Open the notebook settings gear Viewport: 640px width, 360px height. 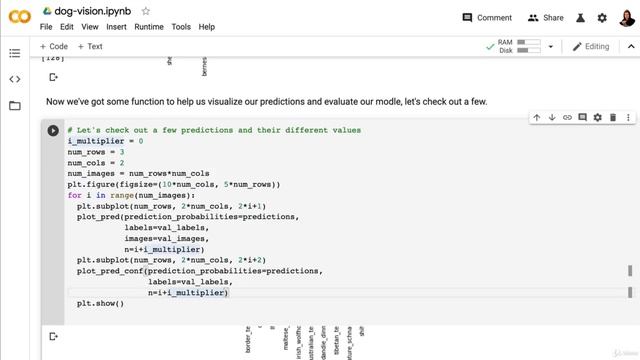(x=602, y=18)
